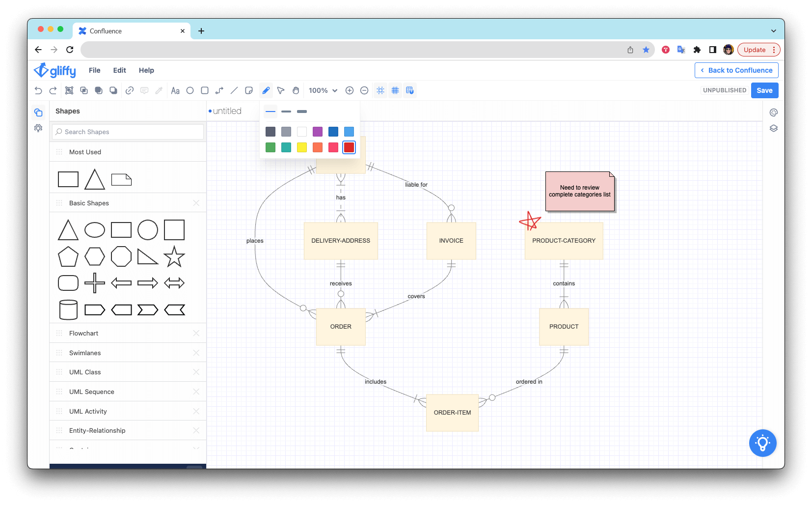This screenshot has width=812, height=505.
Task: Toggle the drawing guides icon
Action: (x=380, y=90)
